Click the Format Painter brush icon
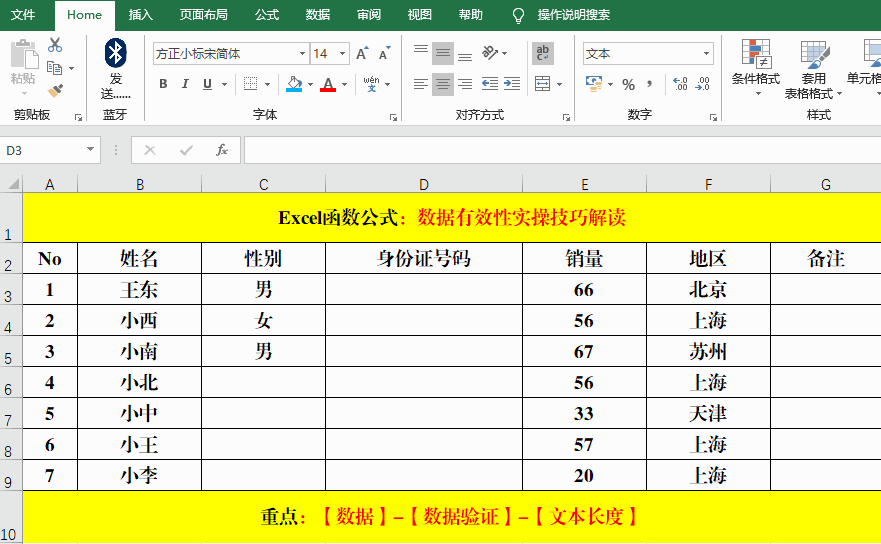 pos(55,90)
